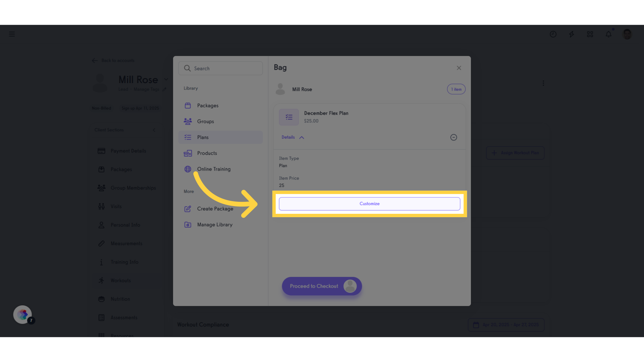Click the Workout Compliance heading

203,324
